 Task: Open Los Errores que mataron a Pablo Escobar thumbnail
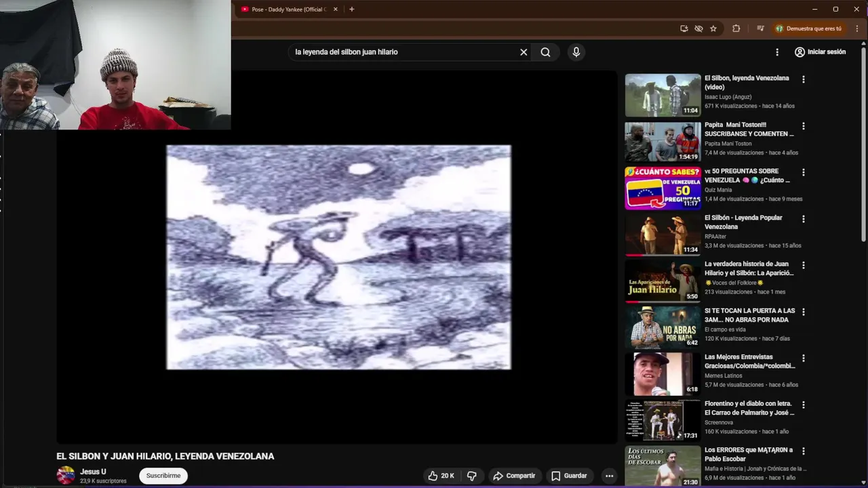(663, 466)
